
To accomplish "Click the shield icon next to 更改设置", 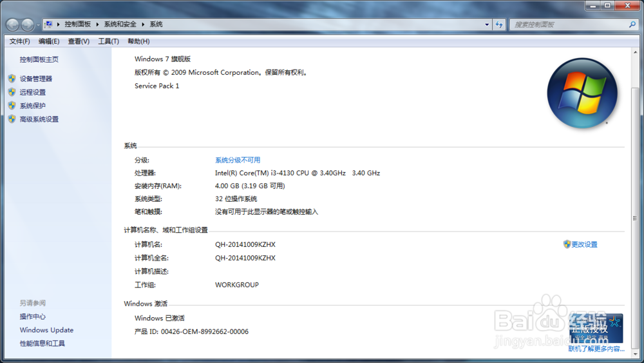I will pyautogui.click(x=567, y=244).
